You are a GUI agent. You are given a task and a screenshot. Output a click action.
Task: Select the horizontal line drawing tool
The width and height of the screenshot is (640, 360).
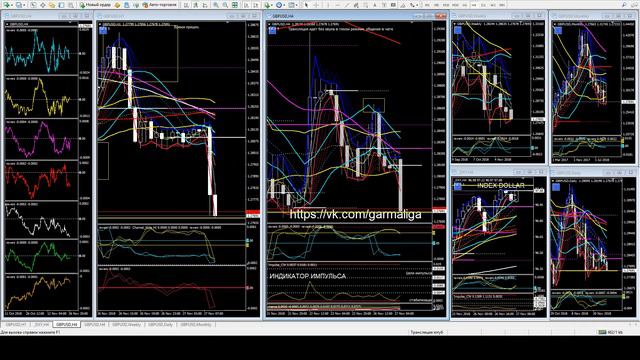338,5
